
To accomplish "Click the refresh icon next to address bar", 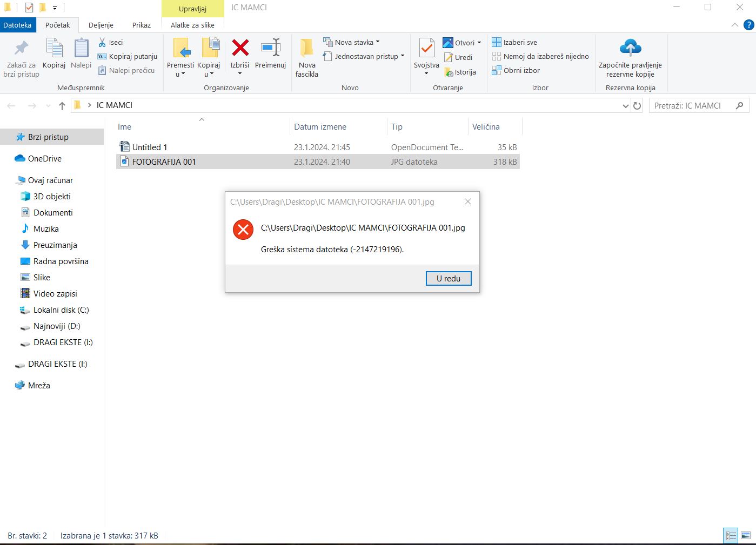I will point(637,106).
